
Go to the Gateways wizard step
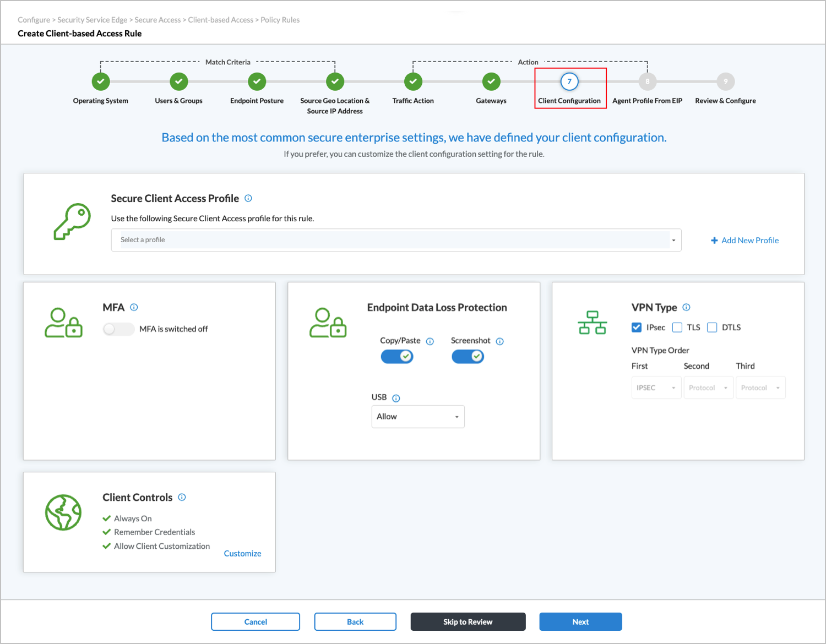tap(491, 81)
